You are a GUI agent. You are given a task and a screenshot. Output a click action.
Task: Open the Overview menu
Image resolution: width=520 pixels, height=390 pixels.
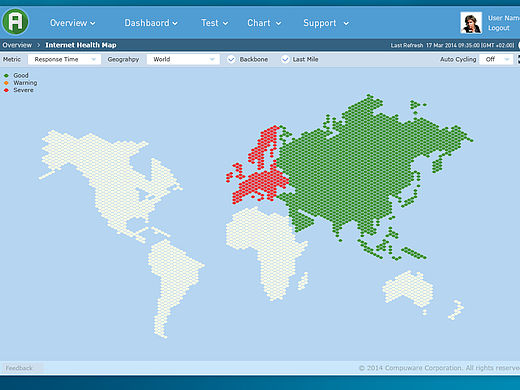coord(72,23)
